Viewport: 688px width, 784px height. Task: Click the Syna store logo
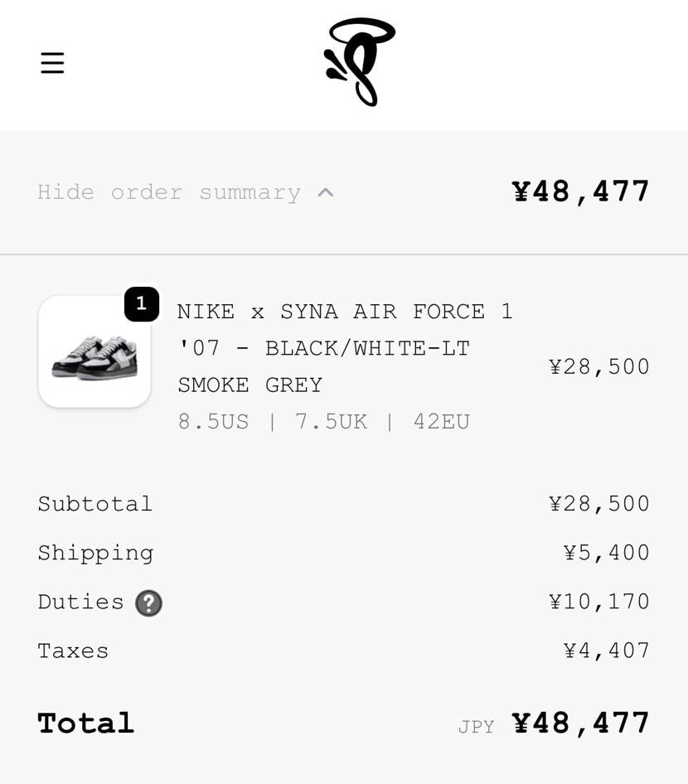(x=359, y=62)
